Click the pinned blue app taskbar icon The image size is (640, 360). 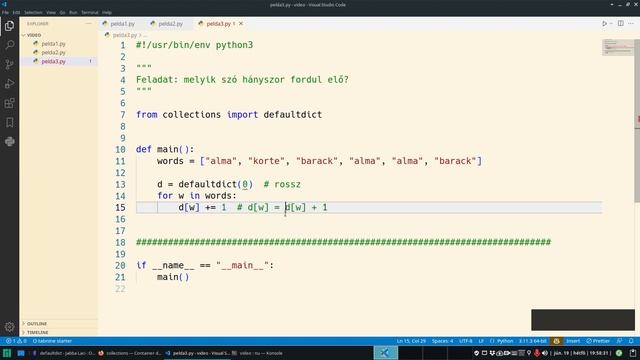point(21,353)
